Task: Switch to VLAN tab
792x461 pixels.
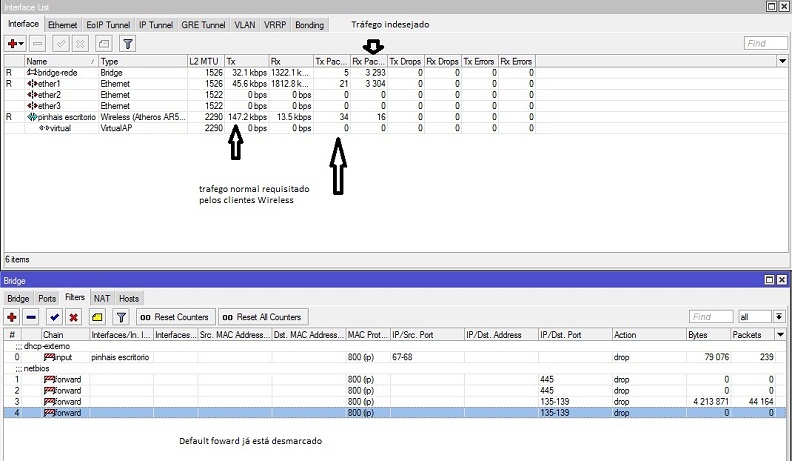Action: pyautogui.click(x=244, y=25)
